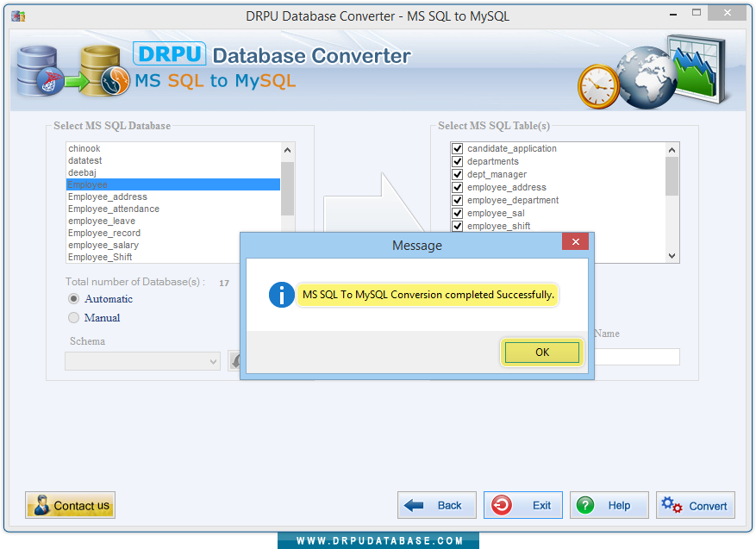Click OK in the Message dialog
The width and height of the screenshot is (756, 549).
pyautogui.click(x=542, y=352)
